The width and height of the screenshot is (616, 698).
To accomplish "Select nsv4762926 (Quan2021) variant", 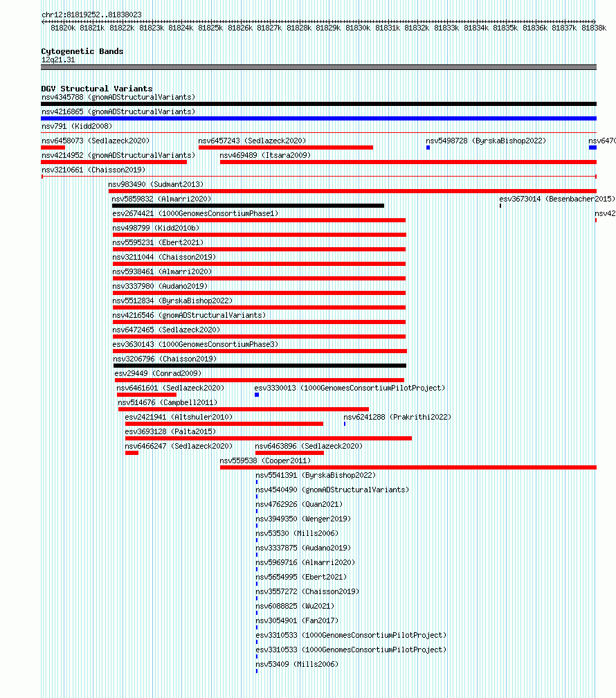I will pos(299,504).
